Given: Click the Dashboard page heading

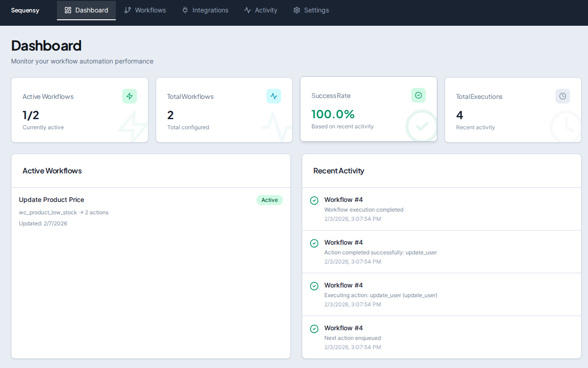Looking at the screenshot, I should (46, 46).
